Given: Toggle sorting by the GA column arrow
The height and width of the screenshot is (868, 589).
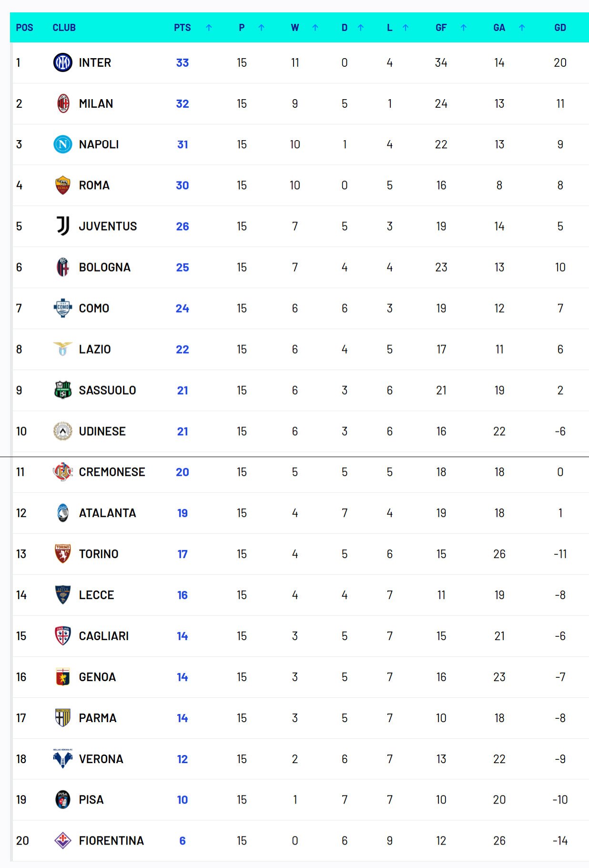Looking at the screenshot, I should tap(521, 28).
